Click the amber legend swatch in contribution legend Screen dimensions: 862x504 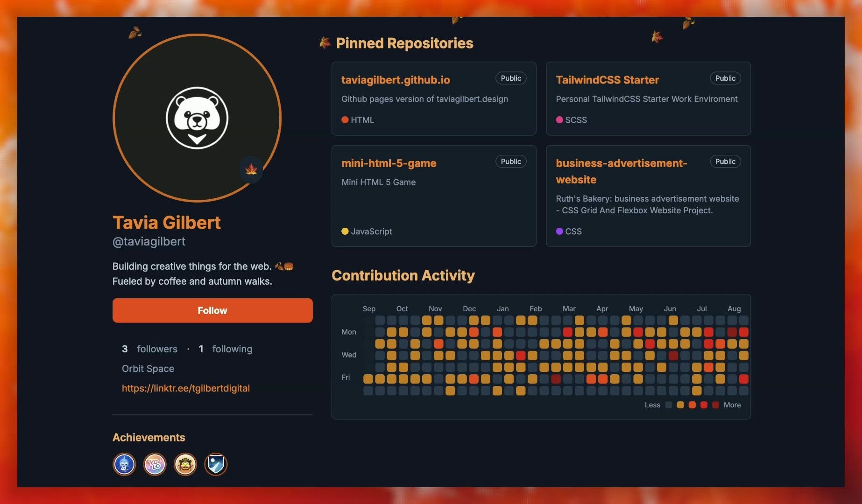coord(680,405)
